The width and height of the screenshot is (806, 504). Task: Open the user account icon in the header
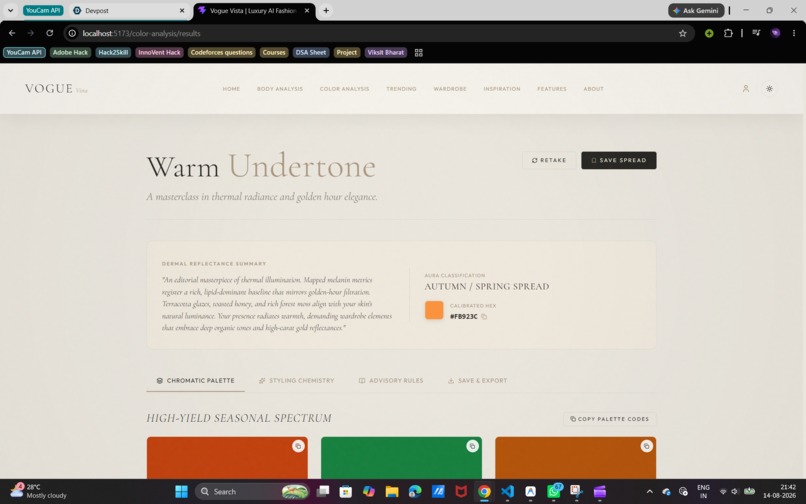[x=745, y=88]
